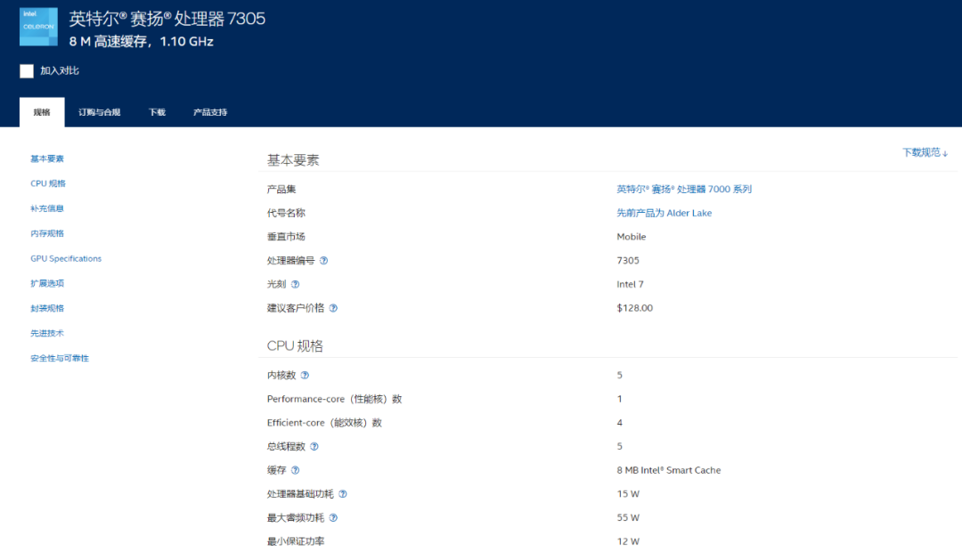Open 先进技术 sidebar link
The height and width of the screenshot is (560, 962).
(x=47, y=333)
